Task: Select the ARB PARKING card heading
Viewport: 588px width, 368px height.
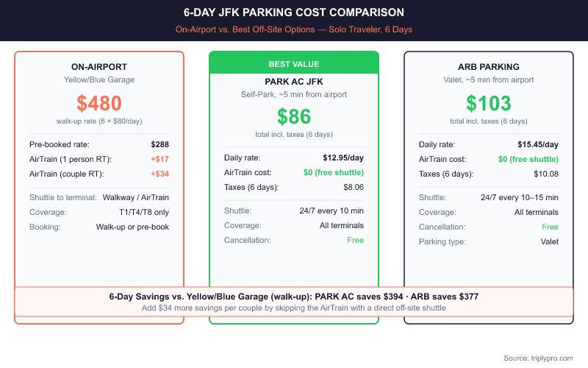Action: (488, 66)
